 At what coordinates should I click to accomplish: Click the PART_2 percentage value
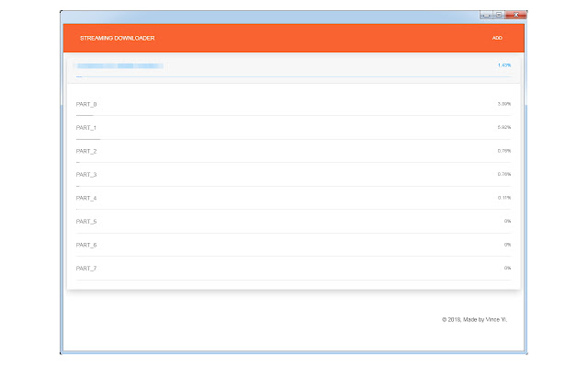(504, 151)
